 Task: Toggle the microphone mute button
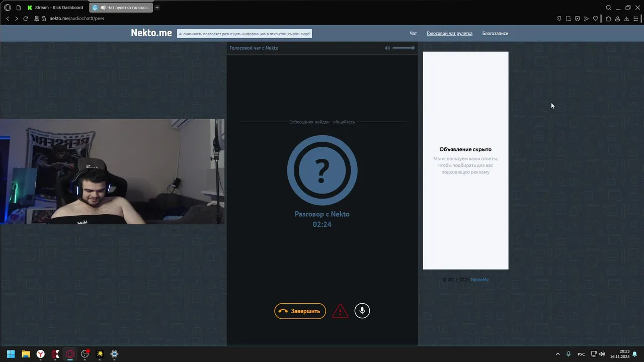click(x=362, y=311)
